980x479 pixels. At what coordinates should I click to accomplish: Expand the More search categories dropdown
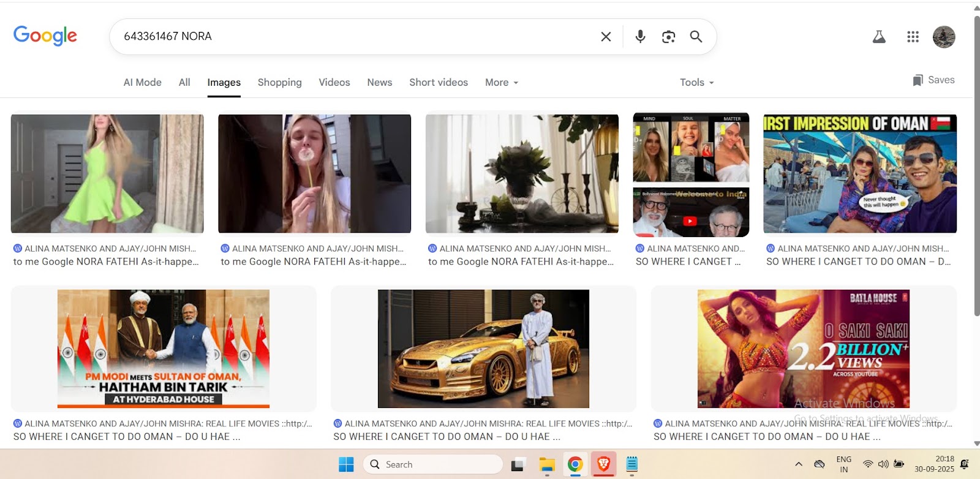(501, 83)
